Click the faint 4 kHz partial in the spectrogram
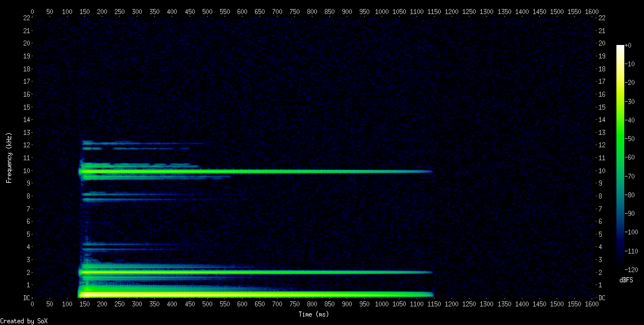Image resolution: width=644 pixels, height=325 pixels. pos(131,245)
